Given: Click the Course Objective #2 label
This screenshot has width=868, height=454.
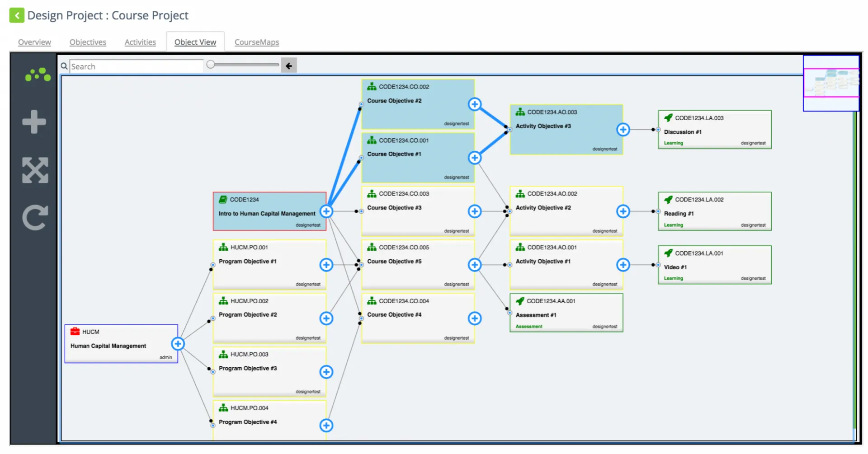Looking at the screenshot, I should coord(394,101).
